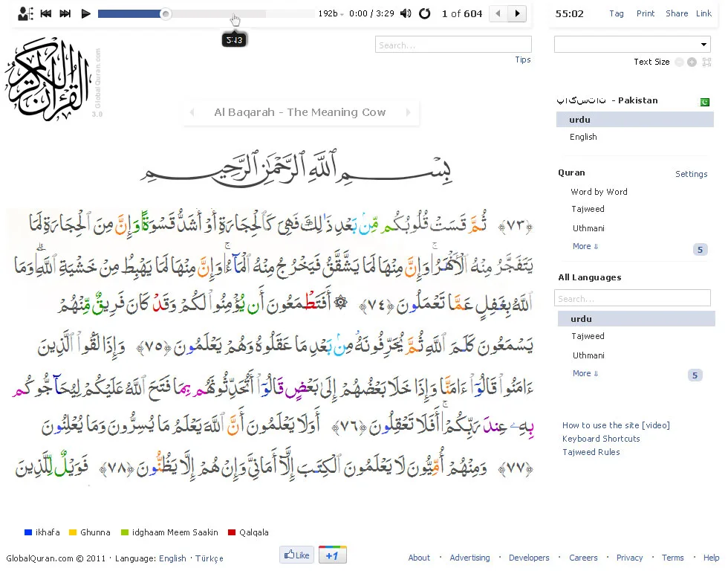The width and height of the screenshot is (728, 571).
Task: Select Tajweed under Quran section
Action: point(588,209)
